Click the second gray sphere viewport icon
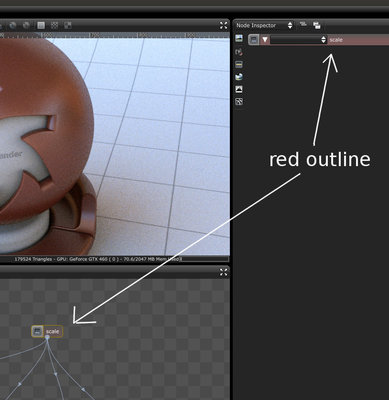 (x=26, y=25)
